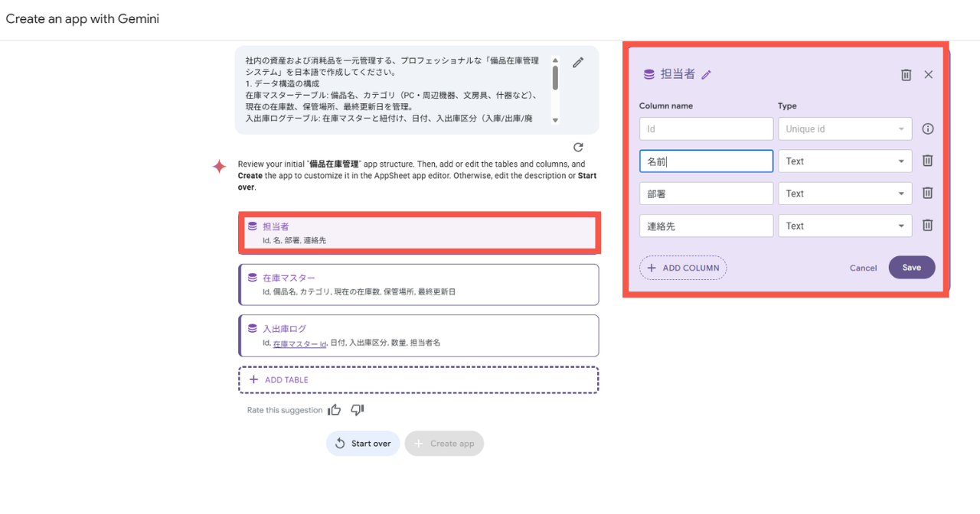This screenshot has width=980, height=514.
Task: Select the 在庫マスター table card
Action: tap(419, 285)
